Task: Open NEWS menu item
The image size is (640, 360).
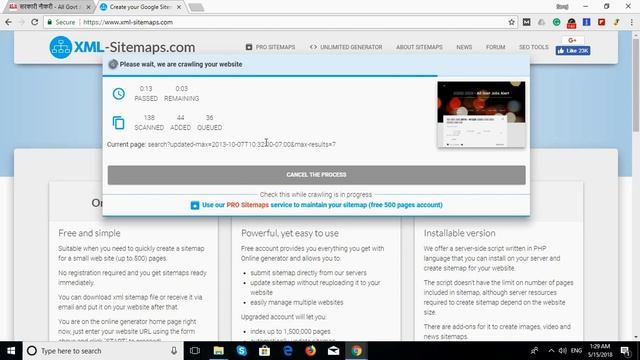Action: (x=464, y=47)
